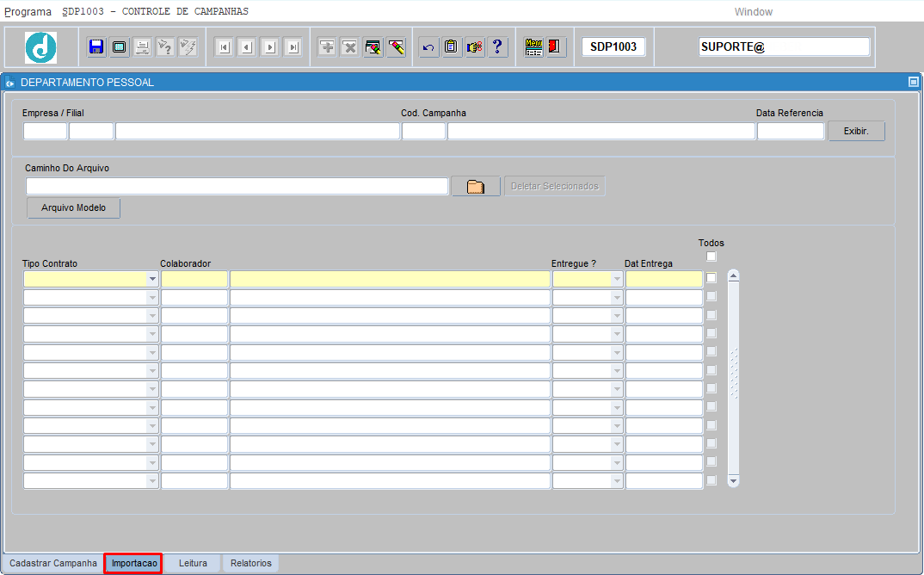Screen dimensions: 924x575
Task: Tick the checkbox on the seventh grid row
Action: (711, 388)
